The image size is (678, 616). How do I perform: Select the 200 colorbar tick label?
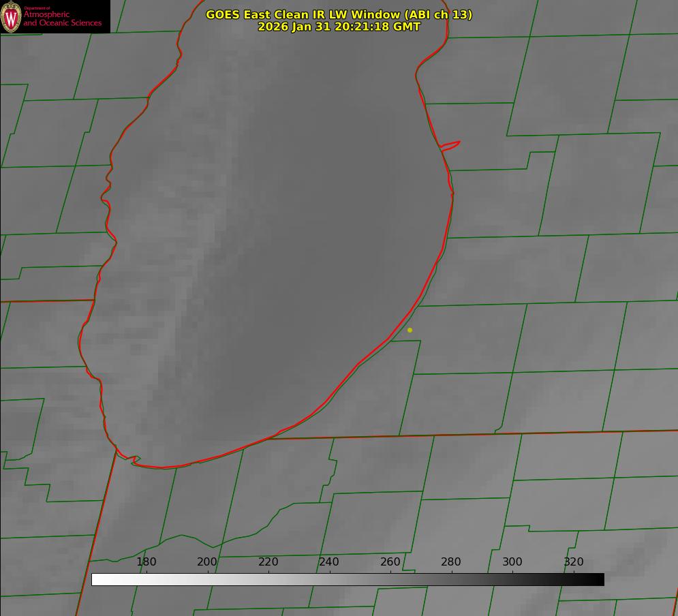tap(207, 562)
